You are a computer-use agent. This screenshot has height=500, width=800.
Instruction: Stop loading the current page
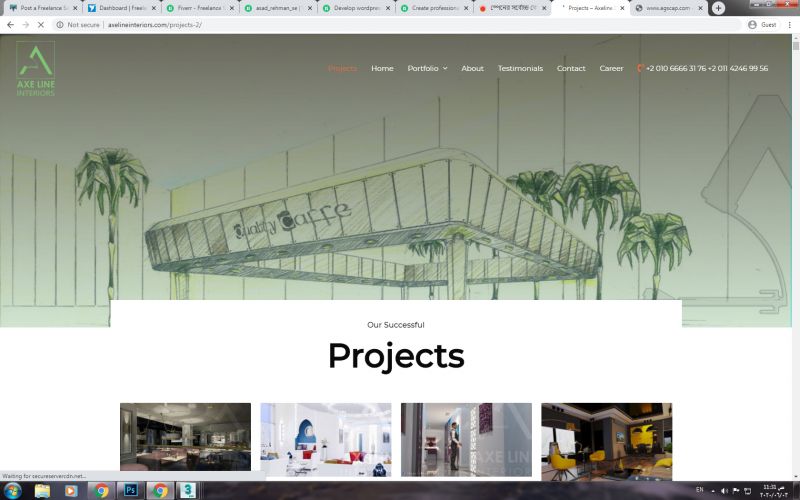tap(41, 24)
